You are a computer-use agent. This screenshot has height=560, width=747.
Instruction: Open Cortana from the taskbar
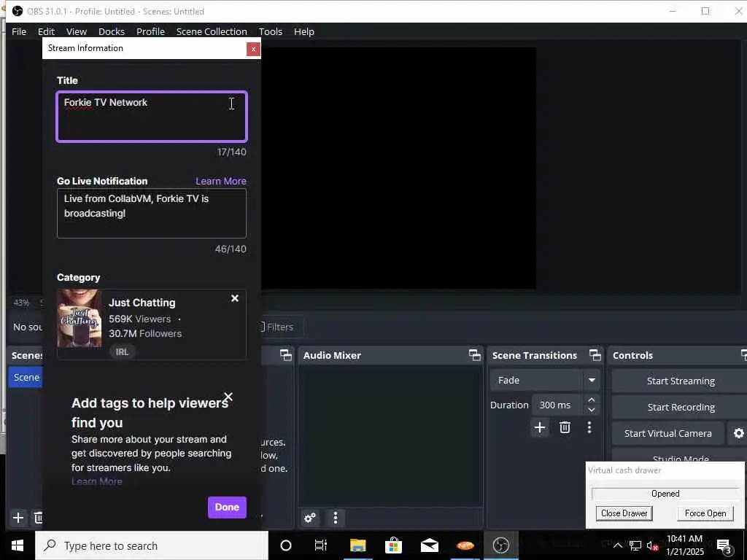[286, 545]
